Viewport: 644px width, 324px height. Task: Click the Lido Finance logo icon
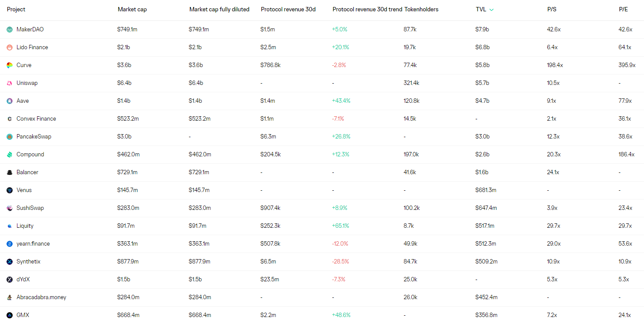10,47
